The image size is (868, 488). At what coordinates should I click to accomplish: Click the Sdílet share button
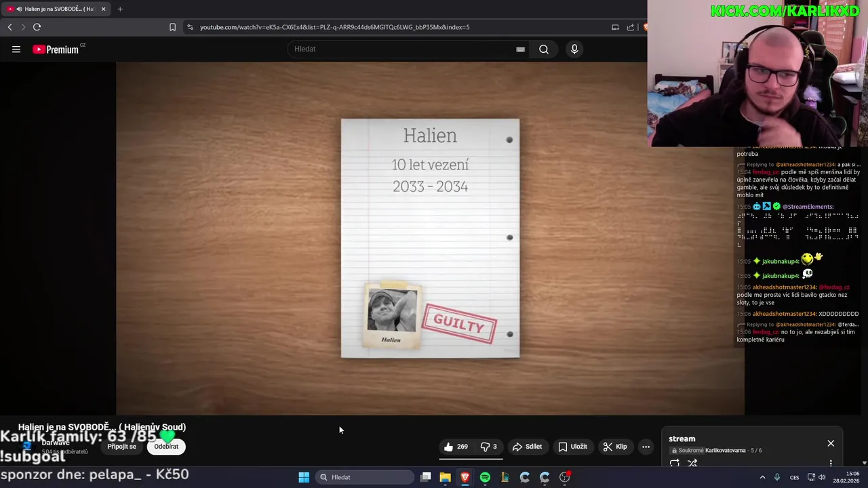pyautogui.click(x=527, y=447)
